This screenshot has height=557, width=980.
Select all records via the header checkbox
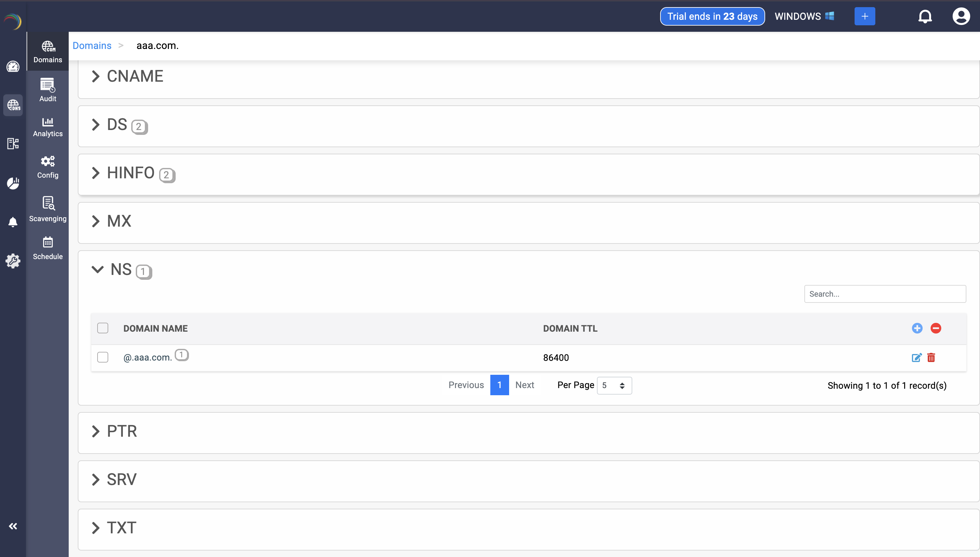coord(102,328)
